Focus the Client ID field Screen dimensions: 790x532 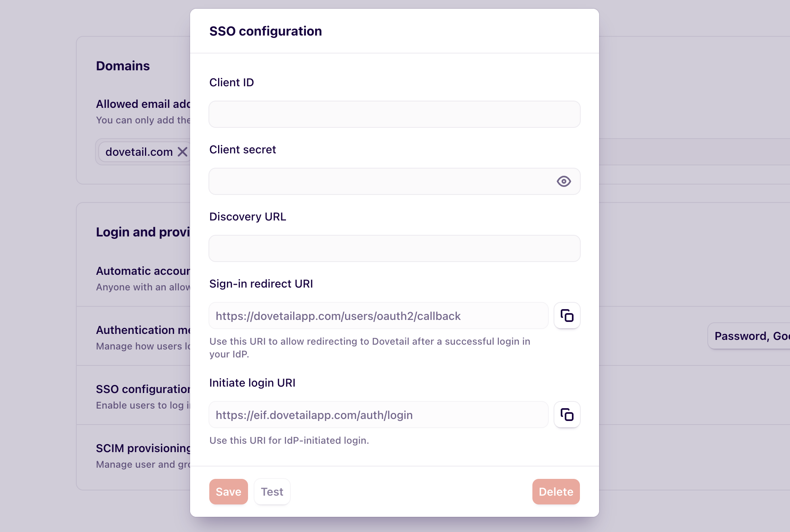click(x=394, y=114)
